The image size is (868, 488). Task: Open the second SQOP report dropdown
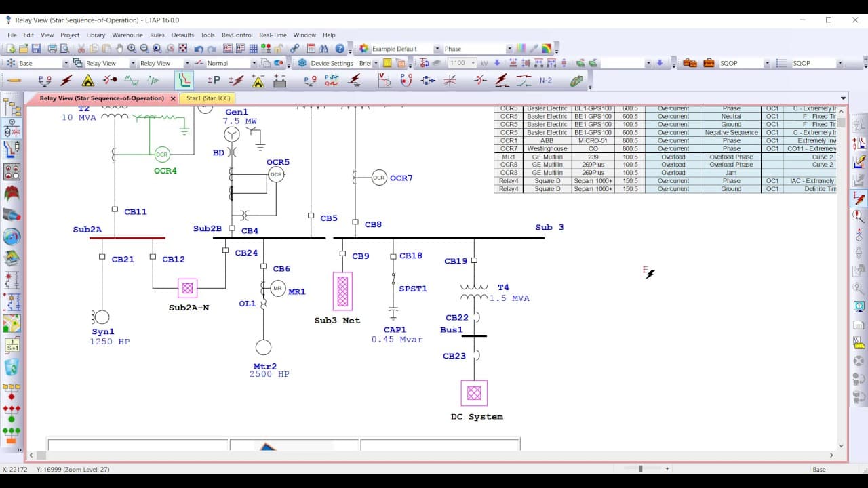pos(840,63)
